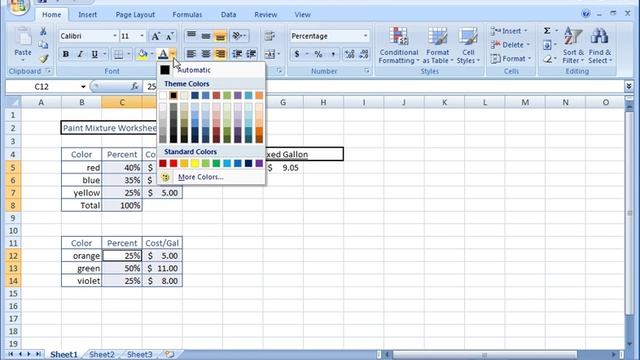Select the Format Painter brush
Image resolution: width=640 pixels, height=360 pixels.
(x=43, y=59)
